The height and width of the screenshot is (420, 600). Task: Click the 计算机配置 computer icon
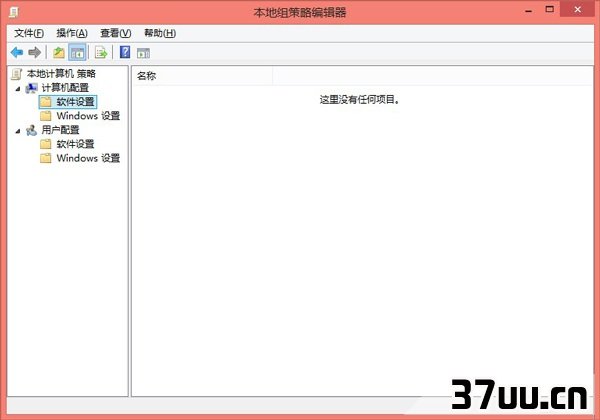31,88
